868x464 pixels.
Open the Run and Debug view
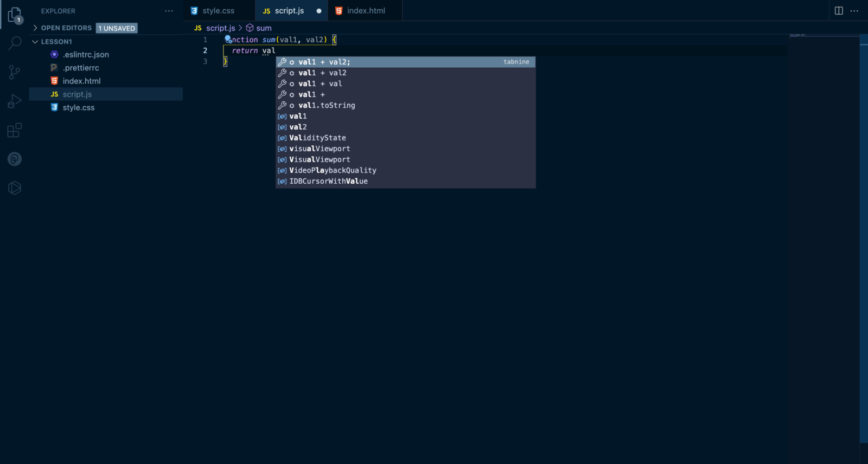15,101
